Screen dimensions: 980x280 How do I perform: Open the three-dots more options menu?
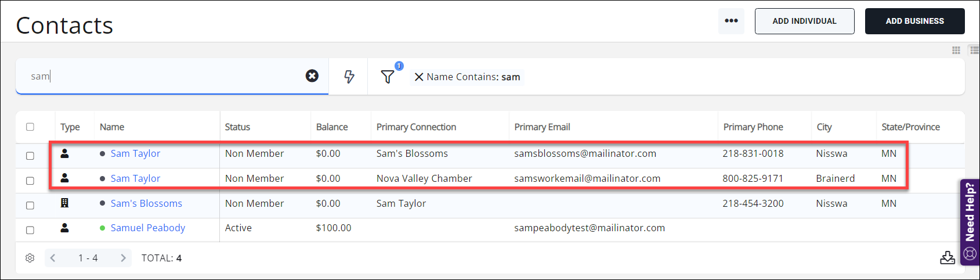point(731,21)
